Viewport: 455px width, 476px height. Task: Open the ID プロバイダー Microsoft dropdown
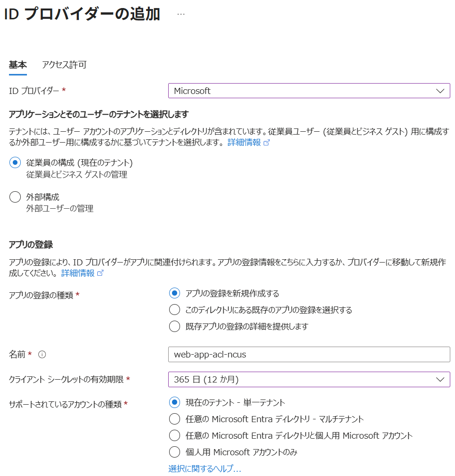(309, 91)
